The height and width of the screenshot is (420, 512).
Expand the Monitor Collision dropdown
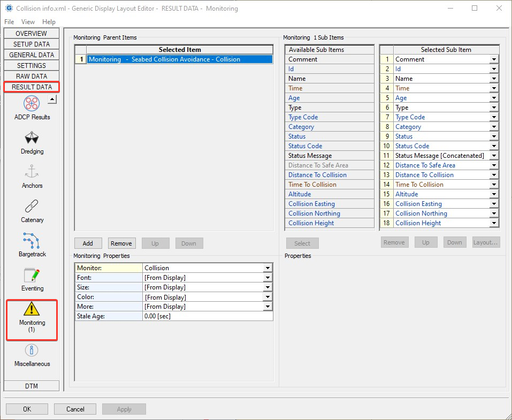click(x=268, y=268)
